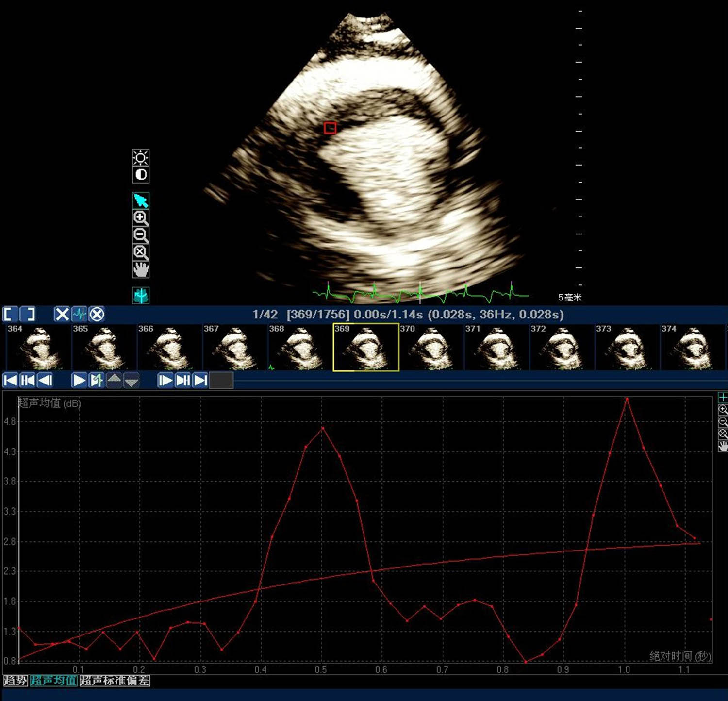Image resolution: width=728 pixels, height=701 pixels.
Task: Click the red ROI box on the ultrasound image
Action: click(x=330, y=128)
